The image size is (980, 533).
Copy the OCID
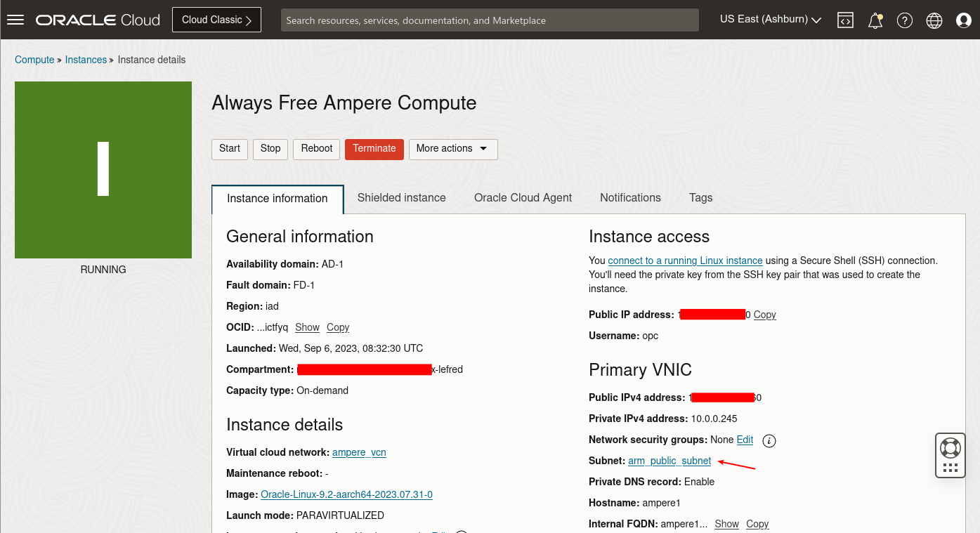(x=338, y=327)
